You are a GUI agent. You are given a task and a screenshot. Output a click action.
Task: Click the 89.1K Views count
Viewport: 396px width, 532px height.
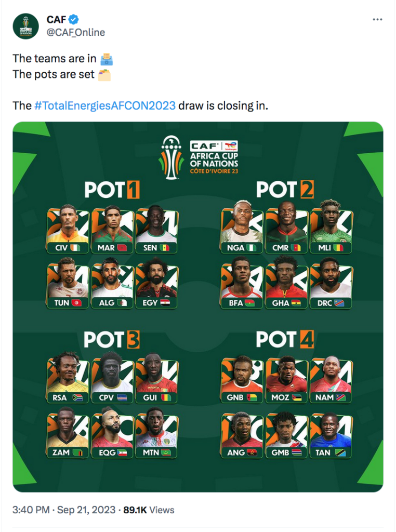click(149, 510)
